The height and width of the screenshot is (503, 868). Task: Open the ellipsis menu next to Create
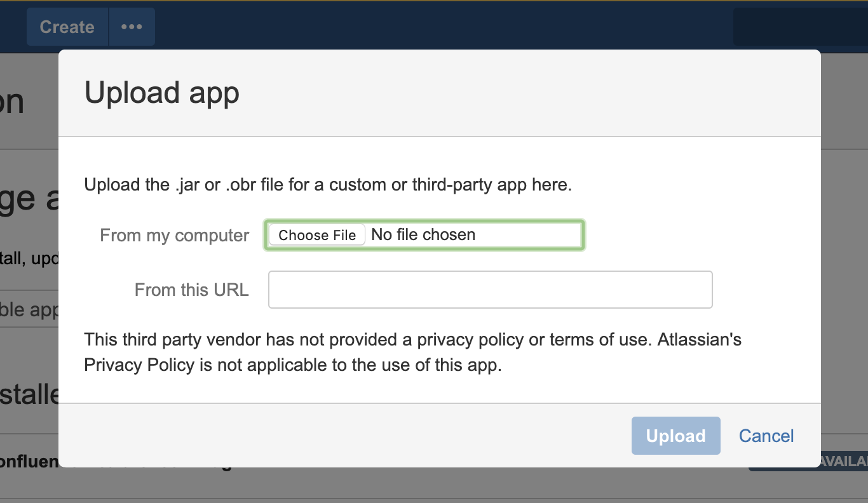click(x=132, y=27)
